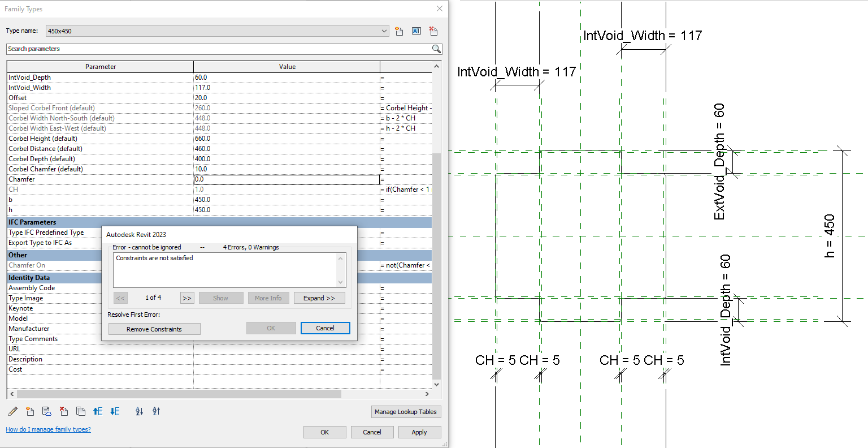
Task: Create a new parameter with the new-parameter icon
Action: click(30, 411)
